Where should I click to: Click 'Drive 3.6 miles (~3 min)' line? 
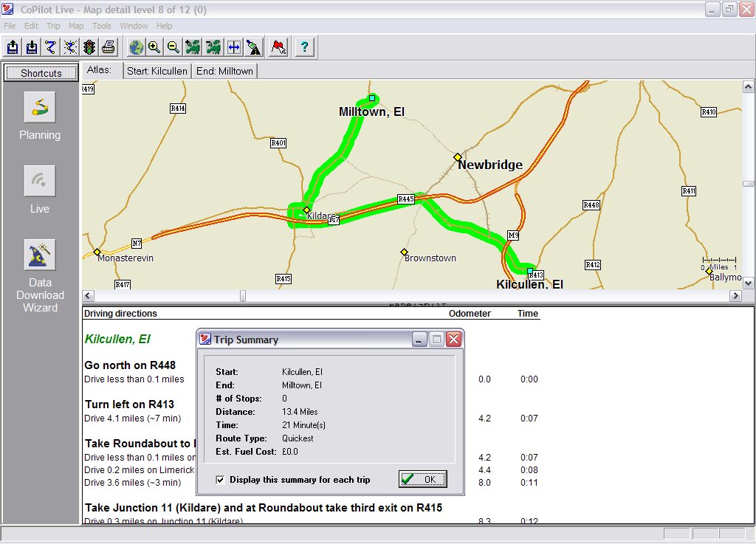coord(133,483)
